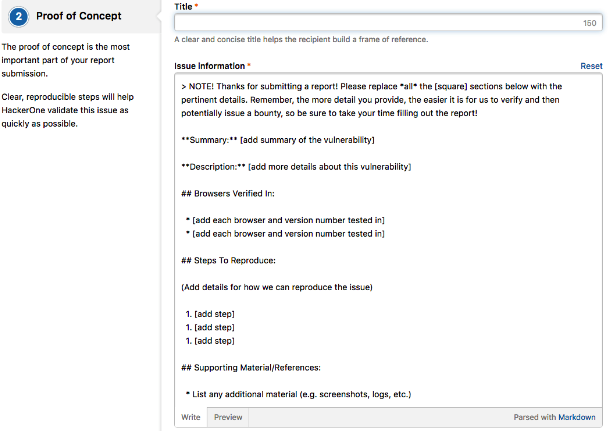Image resolution: width=613 pixels, height=435 pixels.
Task: Click the 150 character counter
Action: click(x=589, y=23)
